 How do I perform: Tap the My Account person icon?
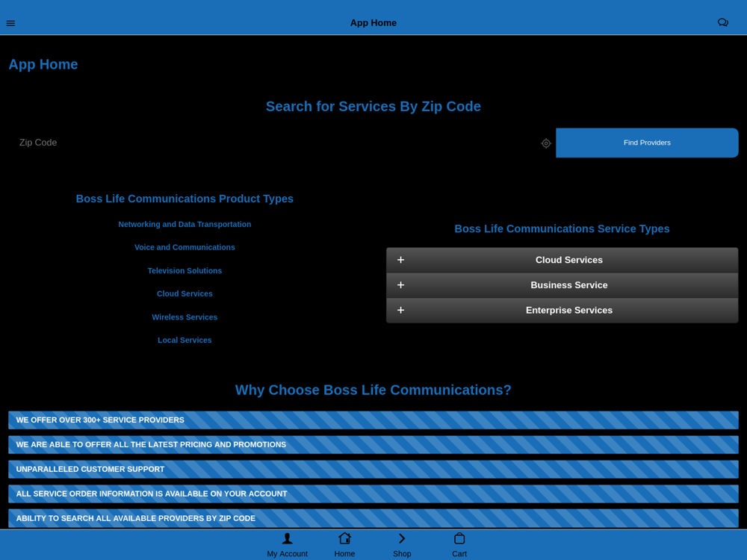click(288, 538)
